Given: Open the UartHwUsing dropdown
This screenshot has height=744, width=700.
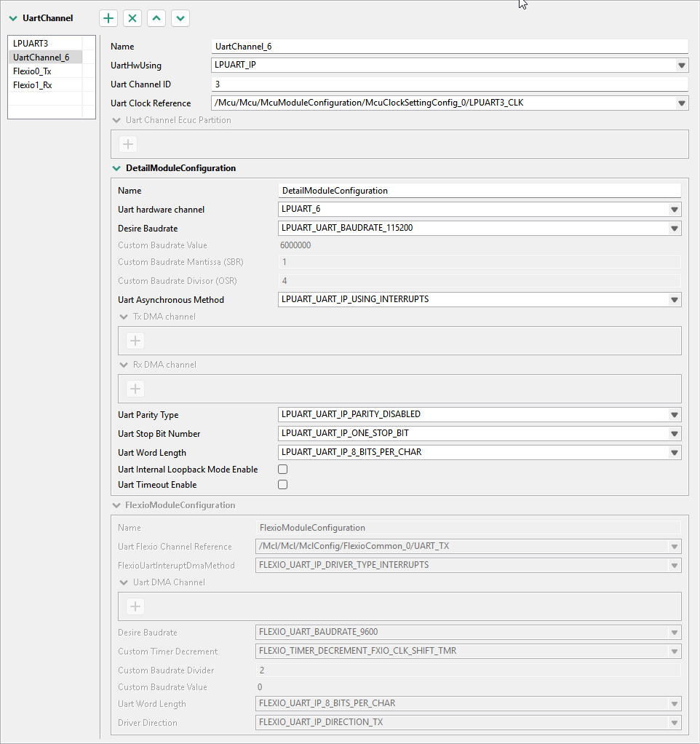Looking at the screenshot, I should click(682, 66).
